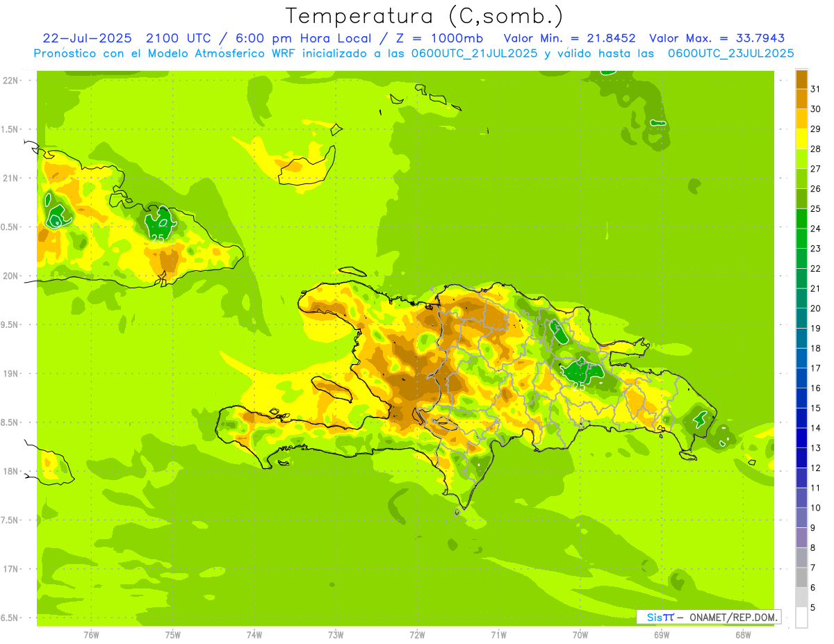Click the '7.5N' latitude label
The image size is (834, 644).
(10, 520)
